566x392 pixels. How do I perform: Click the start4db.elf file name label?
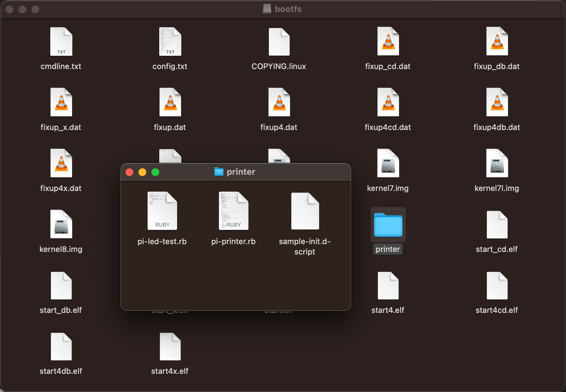point(61,371)
